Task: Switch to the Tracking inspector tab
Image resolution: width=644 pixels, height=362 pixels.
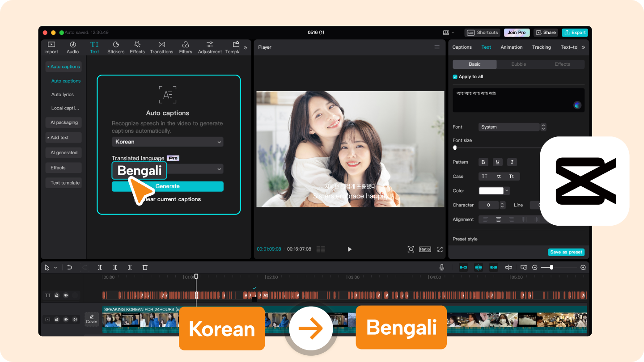Action: point(542,47)
